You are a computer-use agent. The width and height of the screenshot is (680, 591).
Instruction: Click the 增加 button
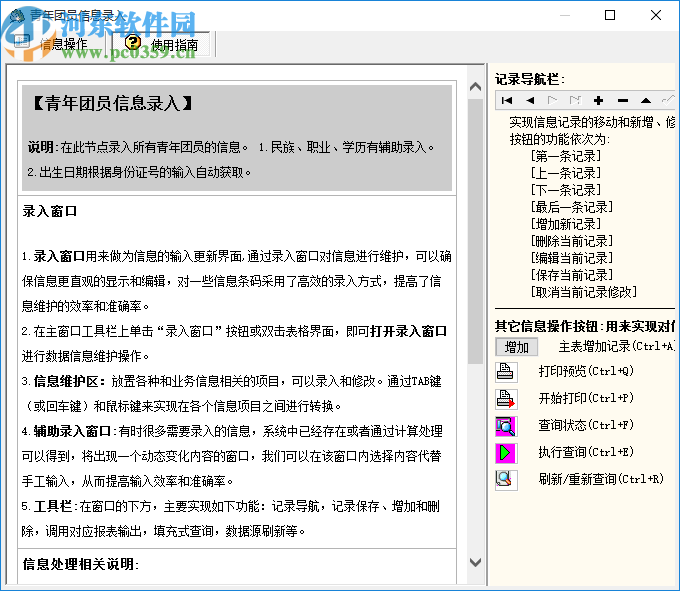pos(517,347)
